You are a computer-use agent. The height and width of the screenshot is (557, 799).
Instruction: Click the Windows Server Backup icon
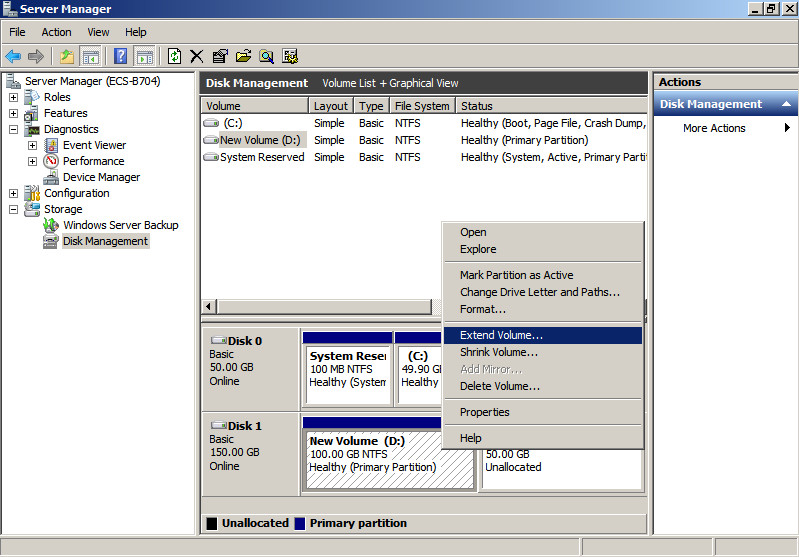coord(51,225)
